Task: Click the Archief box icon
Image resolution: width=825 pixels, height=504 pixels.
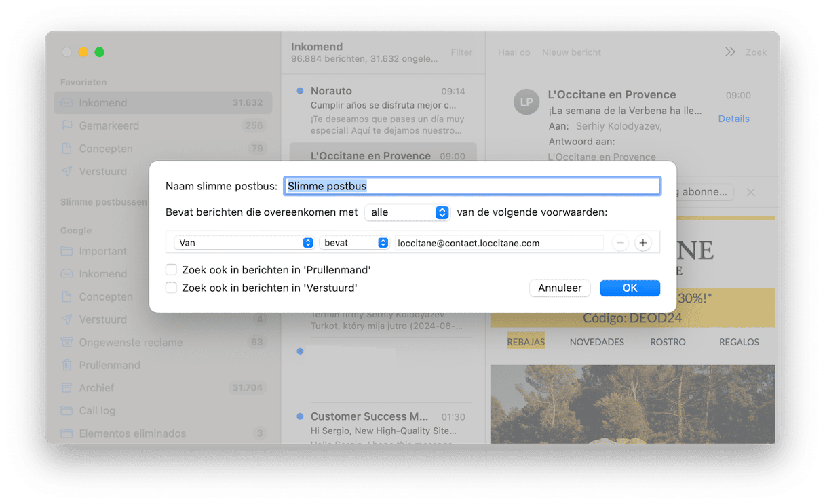Action: [x=66, y=387]
